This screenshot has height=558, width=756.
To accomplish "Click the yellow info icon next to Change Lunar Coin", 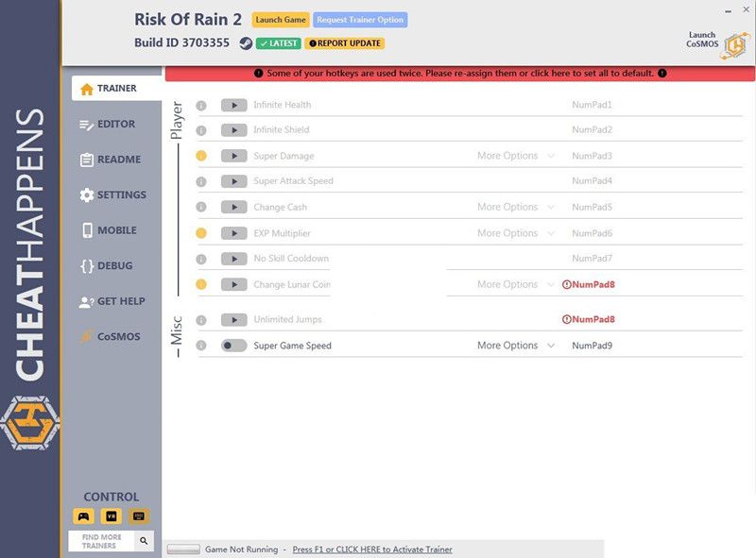I will [x=201, y=284].
